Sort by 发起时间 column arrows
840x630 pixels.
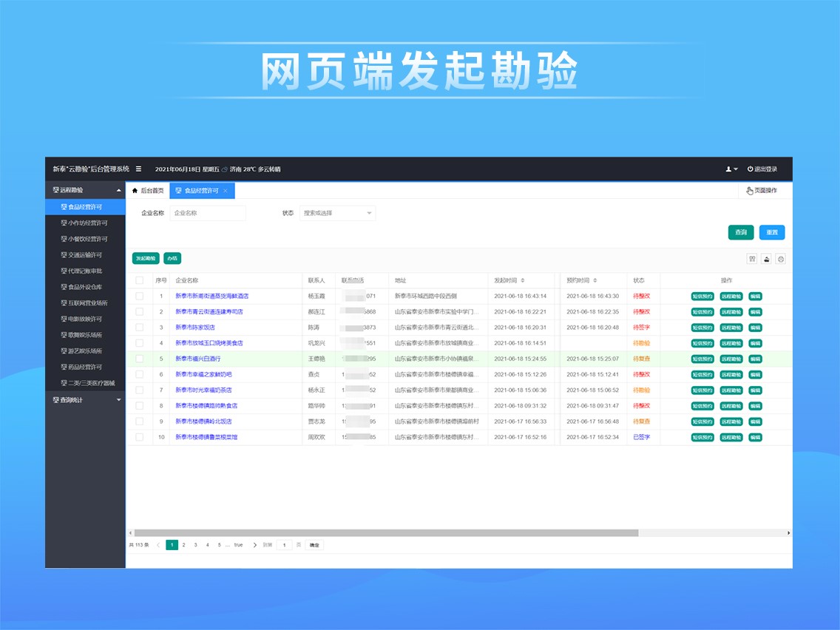click(x=523, y=280)
